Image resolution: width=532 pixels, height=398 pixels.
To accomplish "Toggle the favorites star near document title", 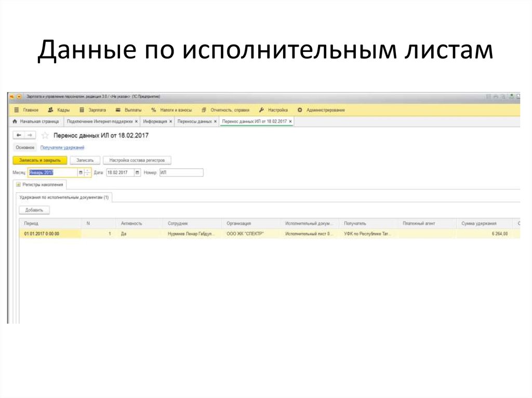I will point(44,135).
